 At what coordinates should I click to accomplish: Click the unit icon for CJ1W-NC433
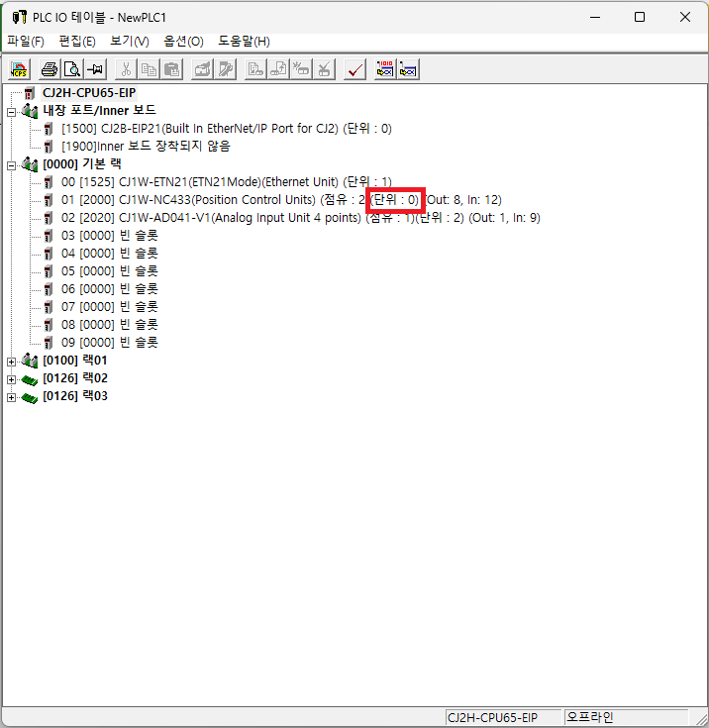(x=49, y=200)
